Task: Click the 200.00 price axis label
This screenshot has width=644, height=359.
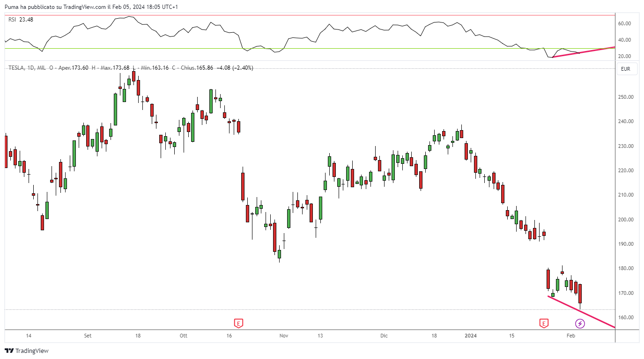Action: [x=626, y=220]
